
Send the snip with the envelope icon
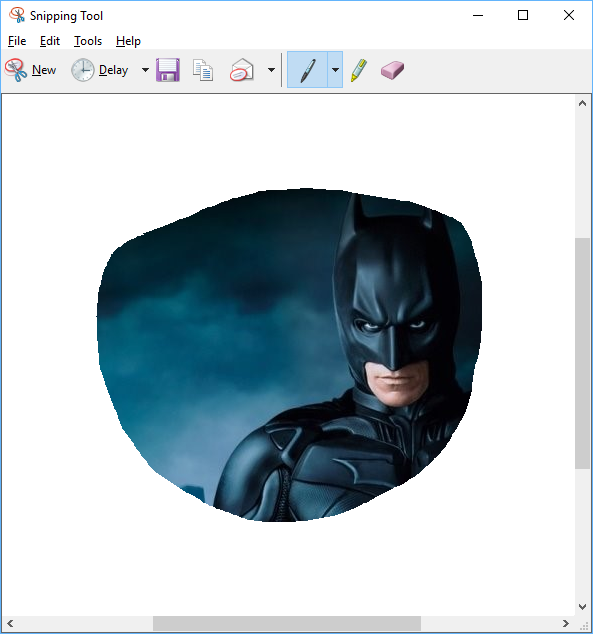(242, 70)
